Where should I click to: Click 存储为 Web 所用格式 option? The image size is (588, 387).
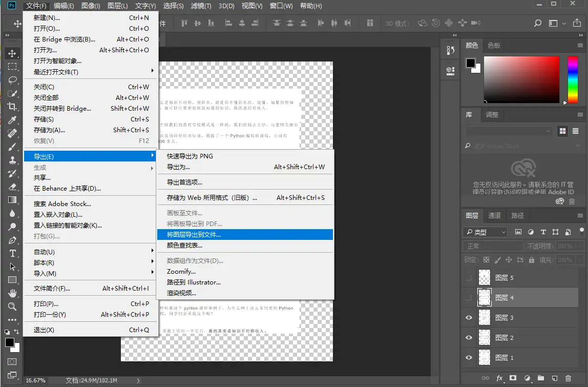(212, 197)
